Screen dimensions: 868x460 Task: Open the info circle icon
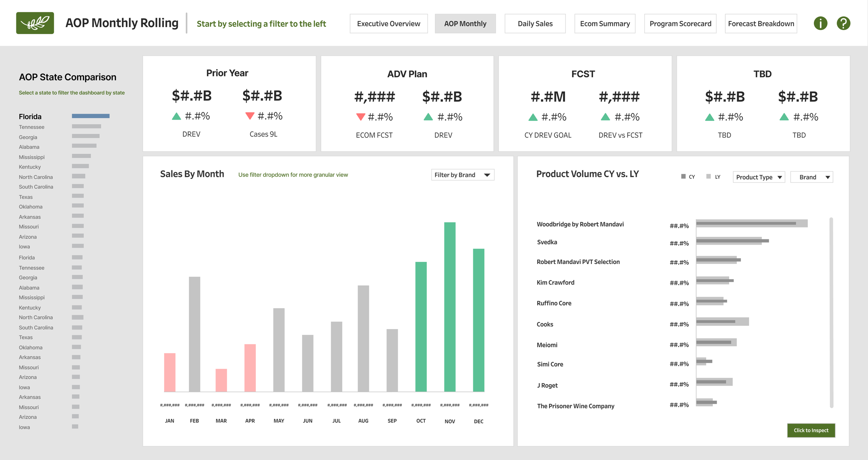[820, 23]
